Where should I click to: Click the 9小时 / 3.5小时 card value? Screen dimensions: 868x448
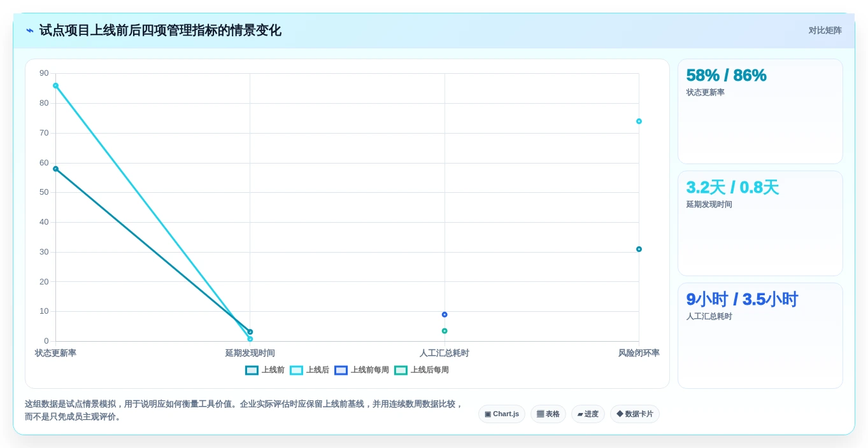(742, 299)
